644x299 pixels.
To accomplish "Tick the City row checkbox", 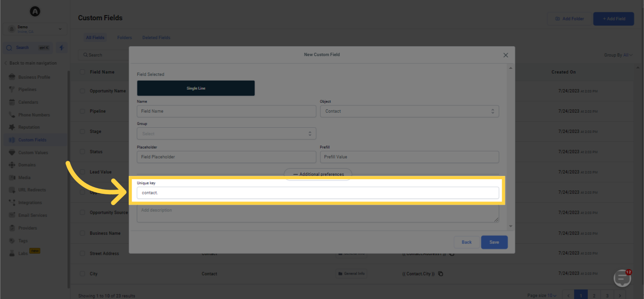I will coord(83,274).
